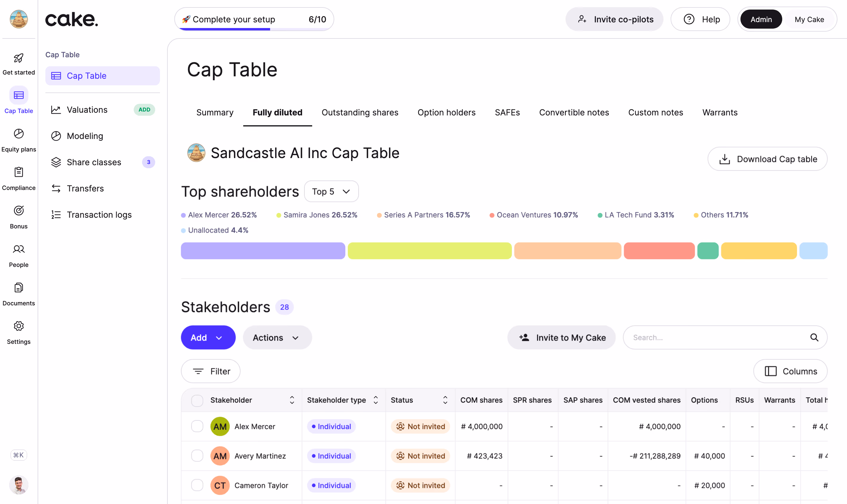Open the SAFEs tab
This screenshot has width=847, height=504.
click(507, 112)
